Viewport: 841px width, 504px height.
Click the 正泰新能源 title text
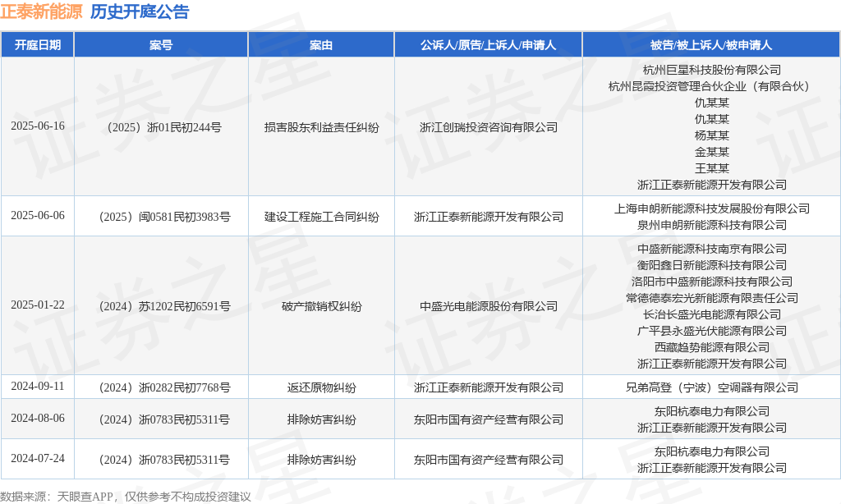(41, 11)
